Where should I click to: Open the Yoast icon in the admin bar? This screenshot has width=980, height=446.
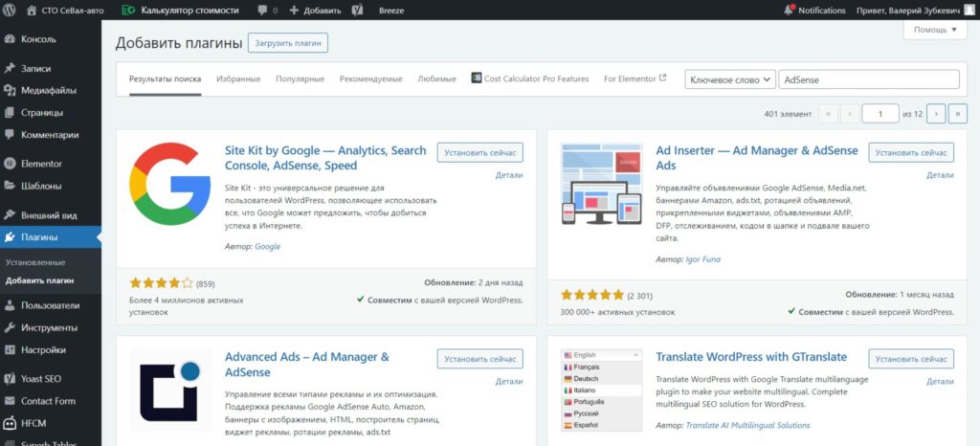pyautogui.click(x=358, y=10)
